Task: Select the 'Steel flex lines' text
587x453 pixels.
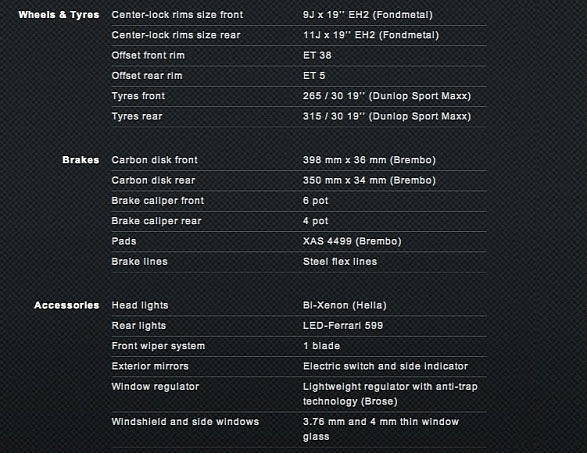Action: click(340, 262)
